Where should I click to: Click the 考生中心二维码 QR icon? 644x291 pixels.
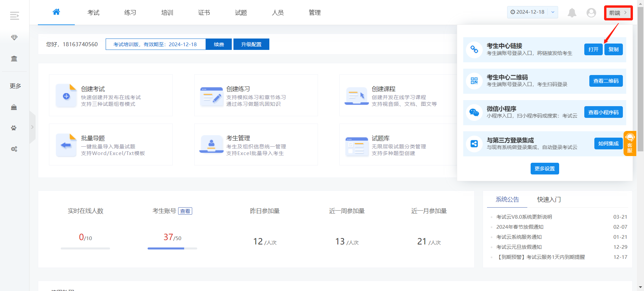coord(474,81)
